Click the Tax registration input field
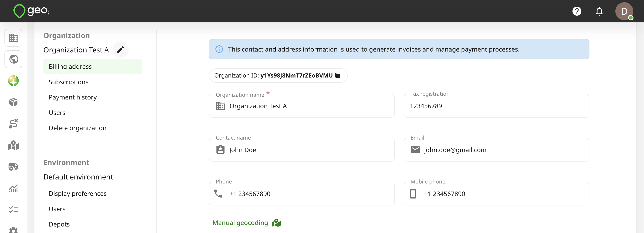 pyautogui.click(x=496, y=106)
